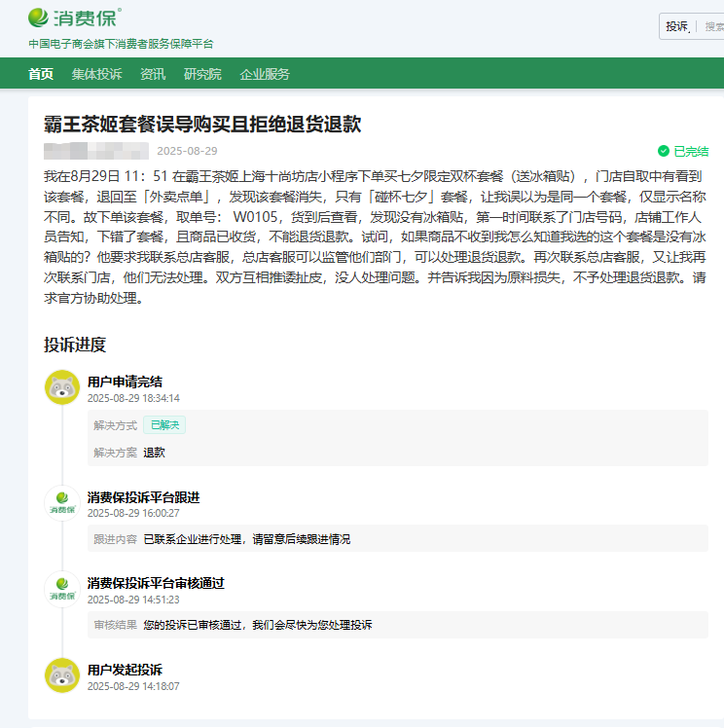
Task: Click the search input field
Action: (x=712, y=26)
